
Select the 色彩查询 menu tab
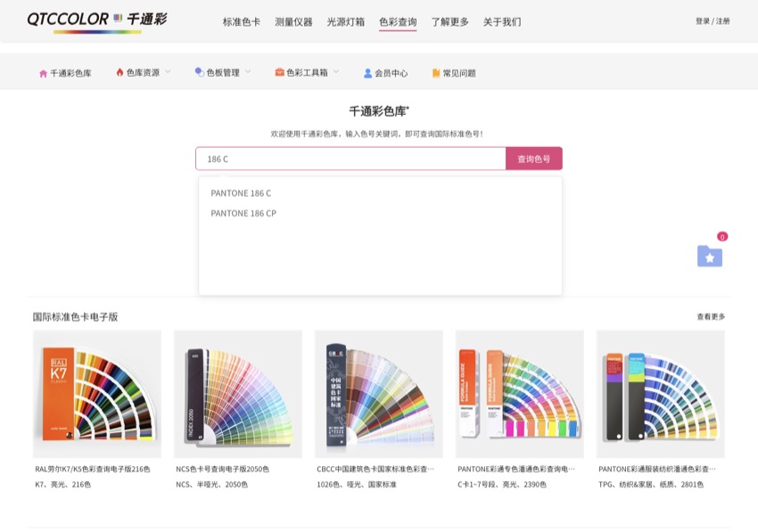tap(398, 21)
